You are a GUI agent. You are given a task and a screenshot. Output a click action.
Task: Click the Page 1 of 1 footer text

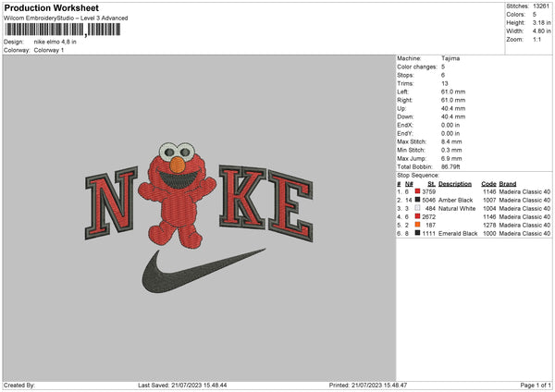[536, 386]
